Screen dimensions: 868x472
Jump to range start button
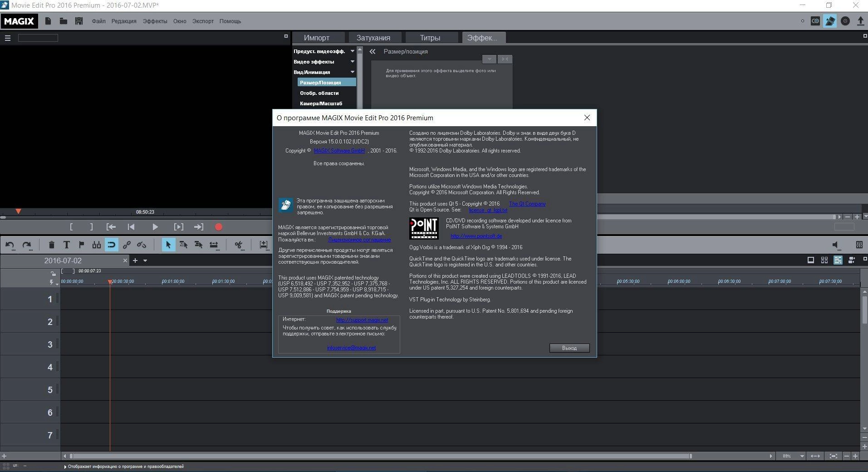(x=111, y=227)
